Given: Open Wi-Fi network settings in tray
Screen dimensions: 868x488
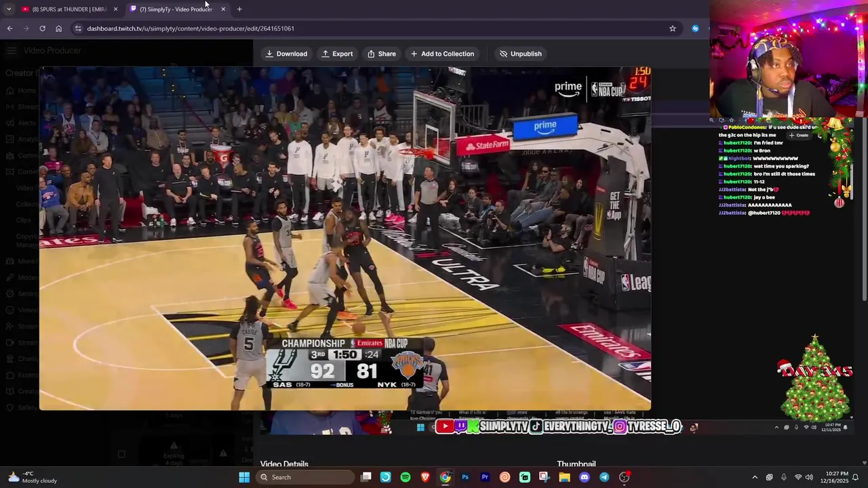Looking at the screenshot, I should 798,477.
